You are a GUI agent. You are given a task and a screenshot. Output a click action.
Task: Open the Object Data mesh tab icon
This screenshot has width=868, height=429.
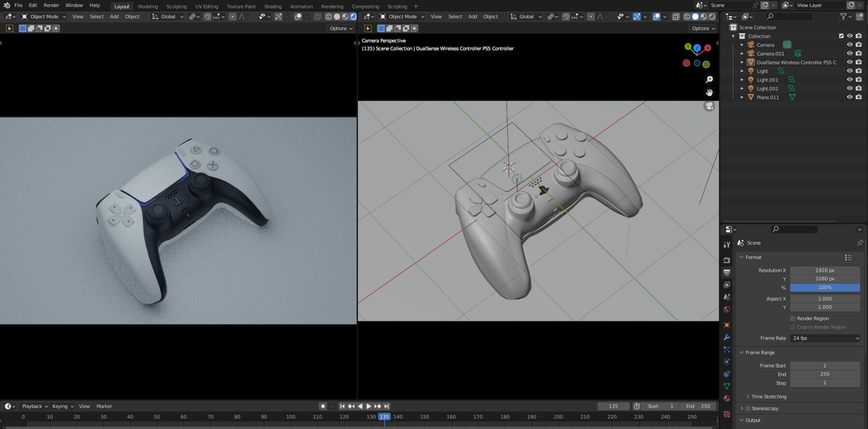(x=727, y=386)
